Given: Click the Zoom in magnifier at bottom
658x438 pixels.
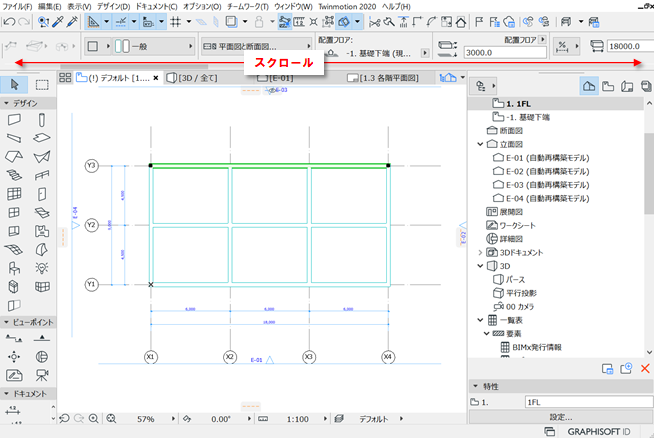Looking at the screenshot, I should (94, 418).
